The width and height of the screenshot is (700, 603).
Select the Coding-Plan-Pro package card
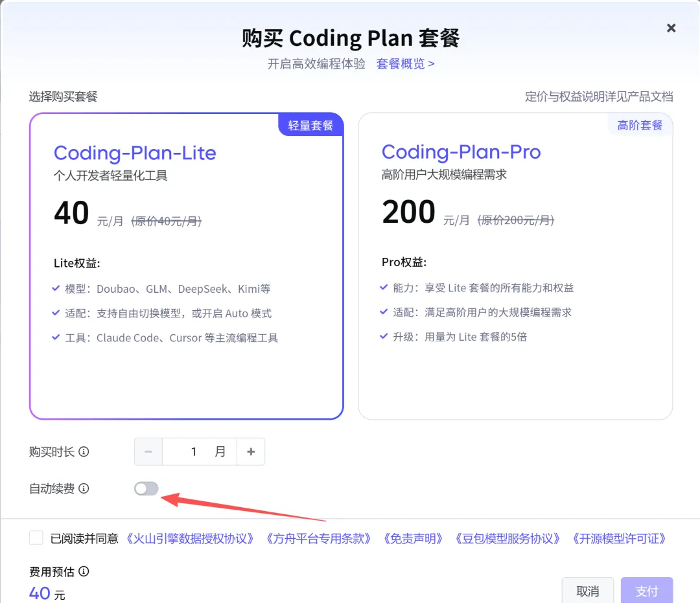515,266
